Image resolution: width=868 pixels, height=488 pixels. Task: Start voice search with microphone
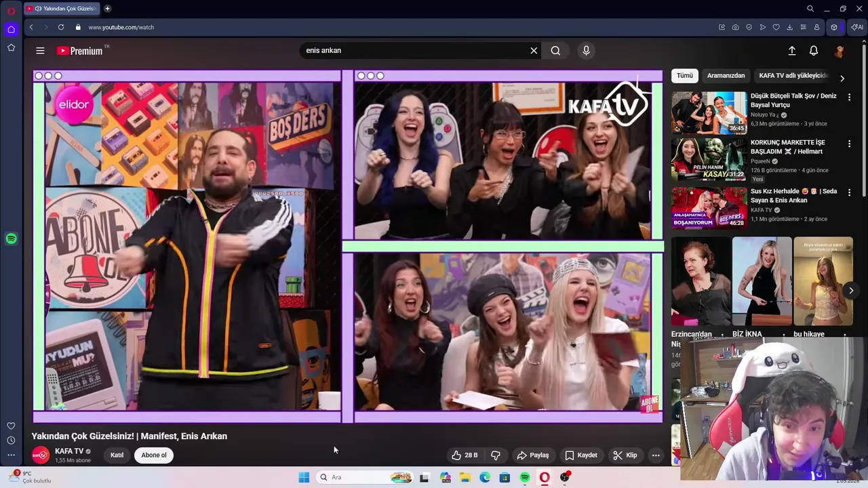[x=587, y=50]
